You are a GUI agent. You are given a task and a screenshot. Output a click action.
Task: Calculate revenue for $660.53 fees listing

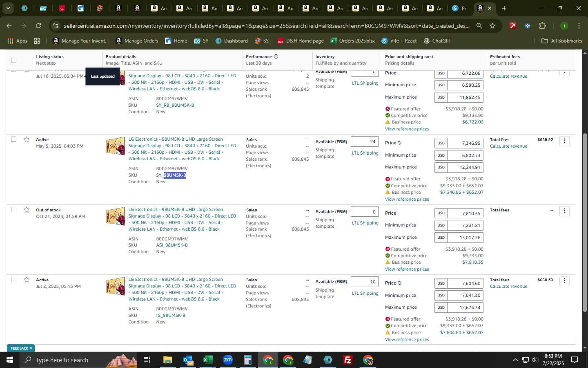pos(508,286)
